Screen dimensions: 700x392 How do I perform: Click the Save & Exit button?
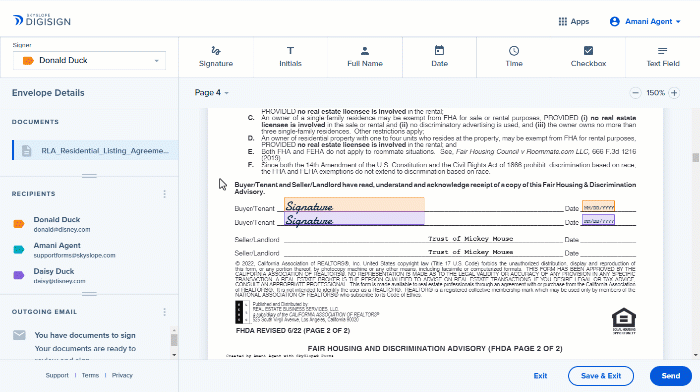pos(601,376)
